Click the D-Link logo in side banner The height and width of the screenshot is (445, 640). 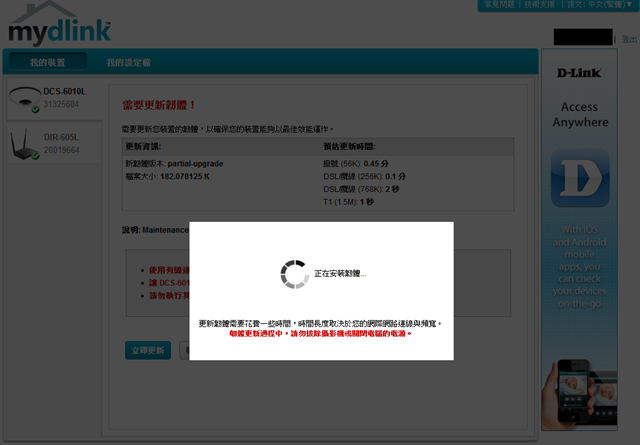point(579,73)
